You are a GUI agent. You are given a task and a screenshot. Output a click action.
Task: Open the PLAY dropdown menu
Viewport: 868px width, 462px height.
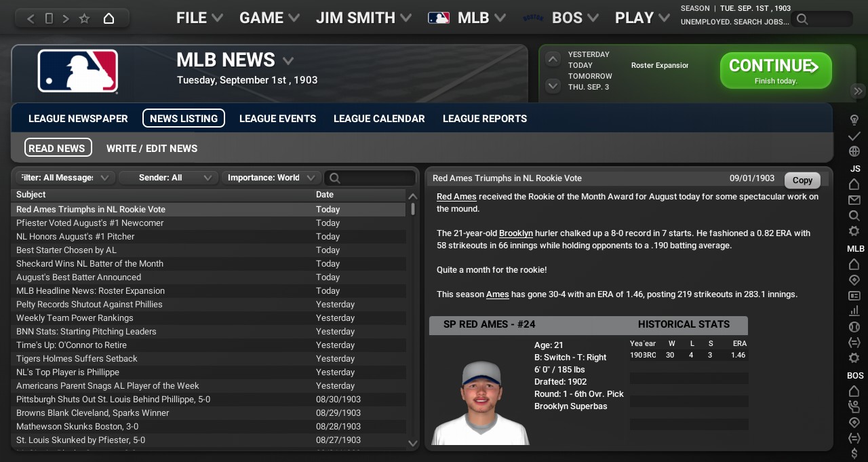click(x=642, y=18)
